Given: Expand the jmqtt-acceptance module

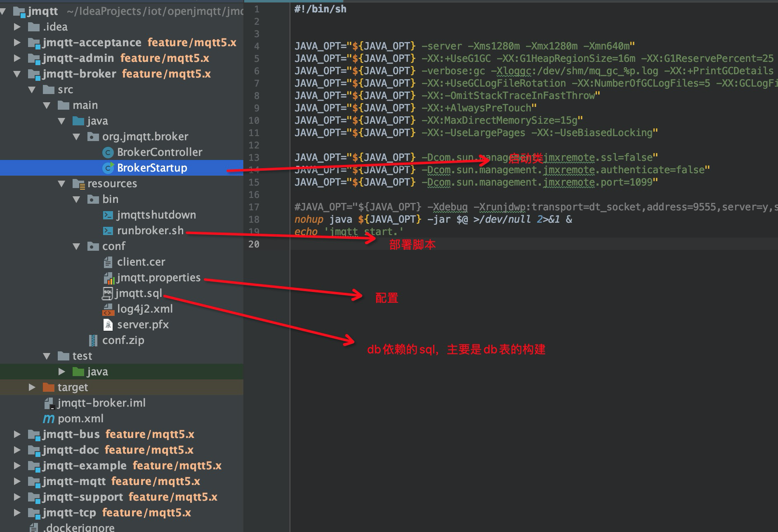Looking at the screenshot, I should (x=17, y=43).
